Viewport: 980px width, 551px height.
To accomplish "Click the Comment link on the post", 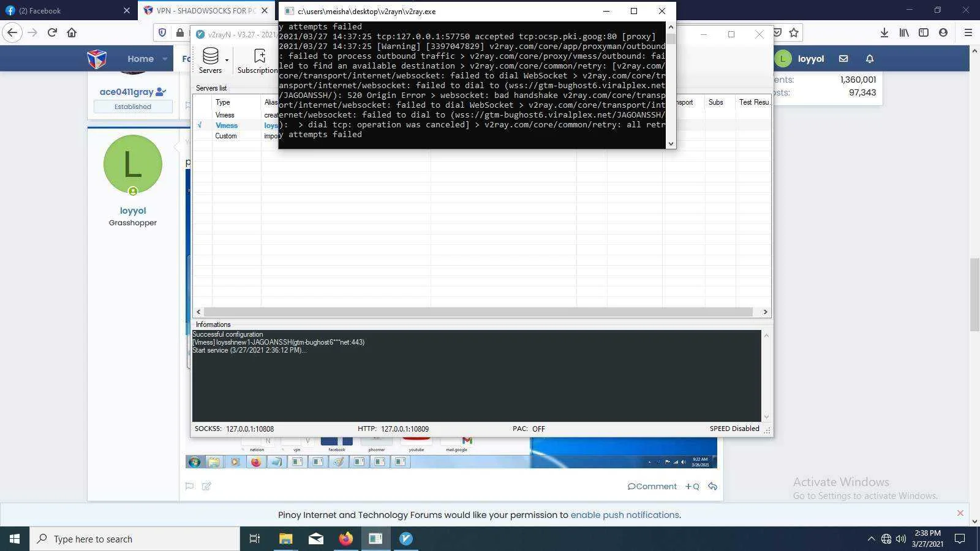I will [x=652, y=486].
